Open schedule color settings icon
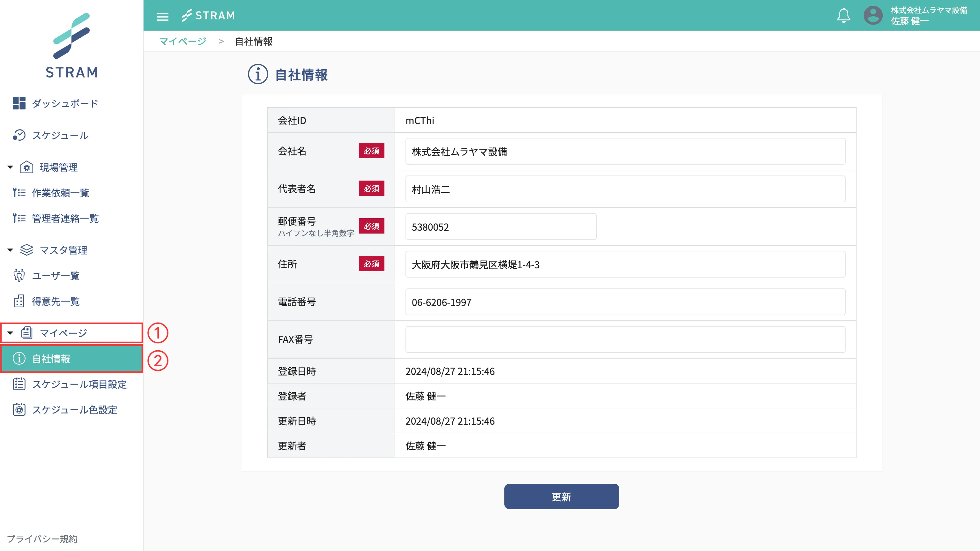The width and height of the screenshot is (980, 551). pos(19,410)
